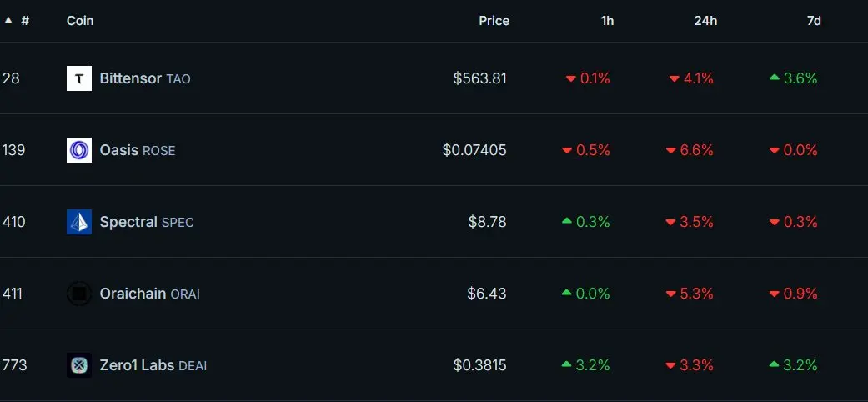Screen dimensions: 868x402
Task: Select the rank 411 row number
Action: click(x=13, y=294)
